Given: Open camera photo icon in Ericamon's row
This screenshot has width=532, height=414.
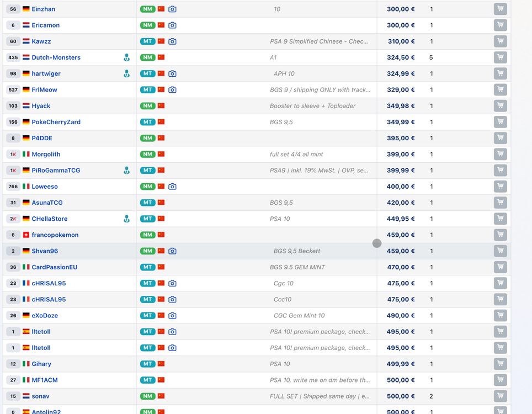Looking at the screenshot, I should tap(172, 25).
